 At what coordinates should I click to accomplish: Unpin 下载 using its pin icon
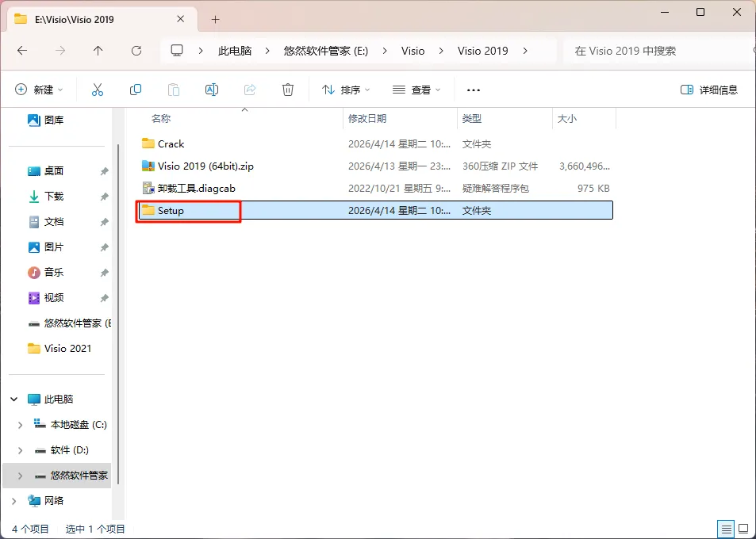tap(104, 197)
